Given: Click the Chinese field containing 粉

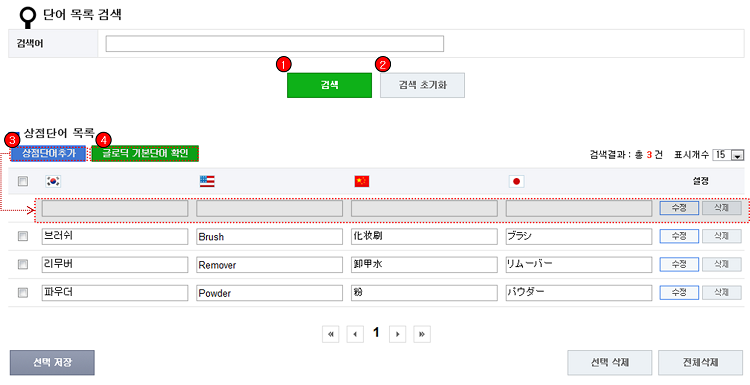Looking at the screenshot, I should point(424,293).
